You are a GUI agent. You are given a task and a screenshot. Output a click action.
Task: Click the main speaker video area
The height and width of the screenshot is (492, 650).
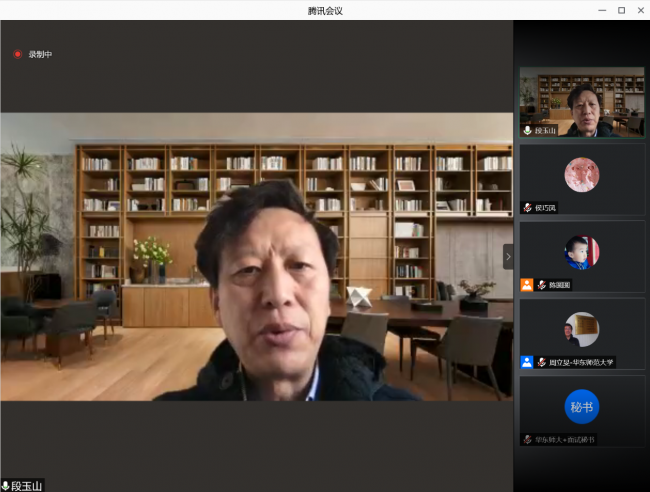[x=256, y=256]
